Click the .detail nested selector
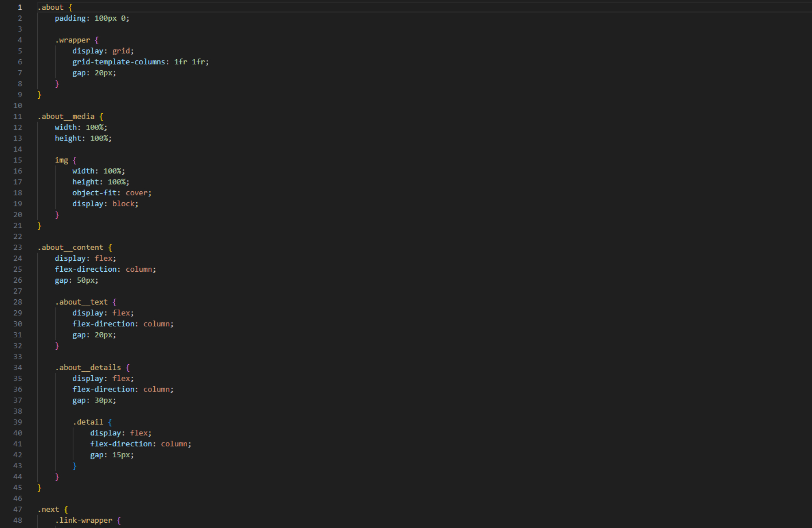 click(x=88, y=422)
